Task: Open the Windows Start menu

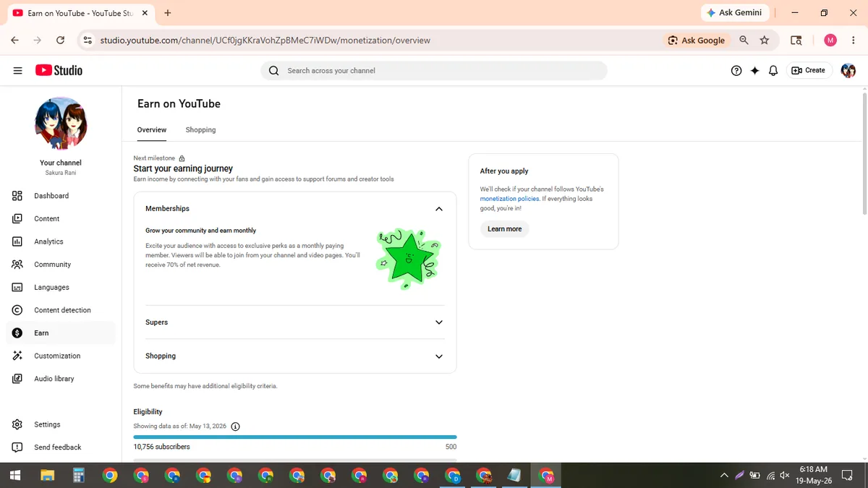Action: point(15,476)
